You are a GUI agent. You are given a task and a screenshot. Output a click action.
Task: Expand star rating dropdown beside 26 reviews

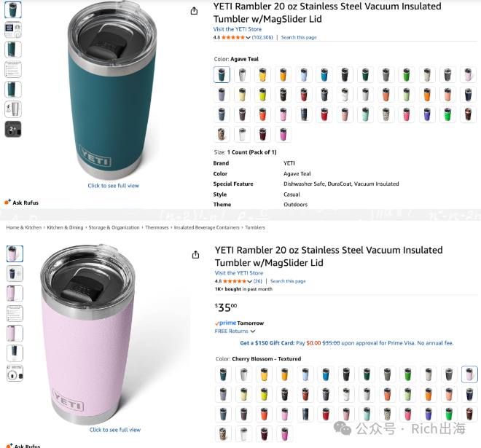(249, 281)
